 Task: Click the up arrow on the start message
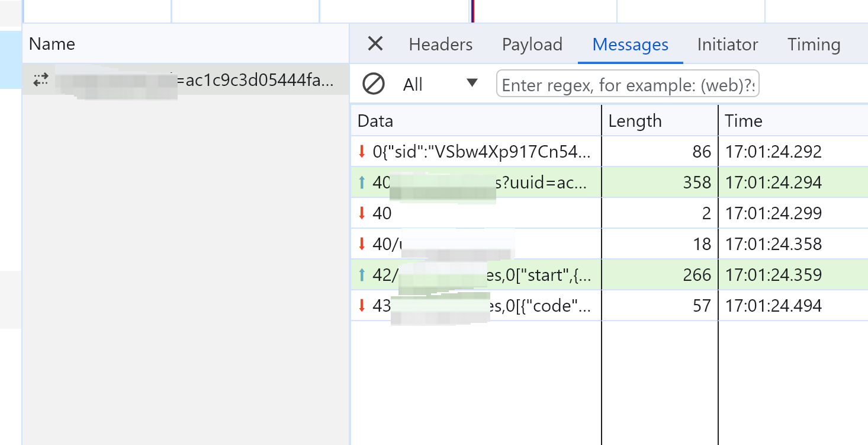point(362,275)
